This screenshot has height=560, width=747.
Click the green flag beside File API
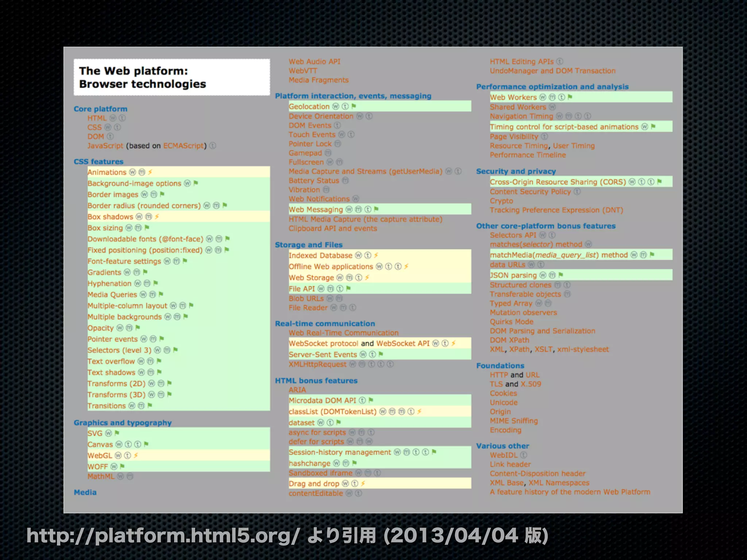pos(348,288)
